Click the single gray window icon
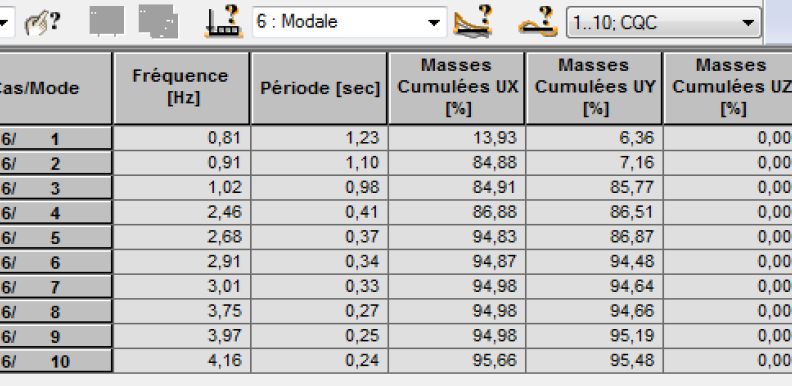The image size is (792, 386). tap(107, 21)
